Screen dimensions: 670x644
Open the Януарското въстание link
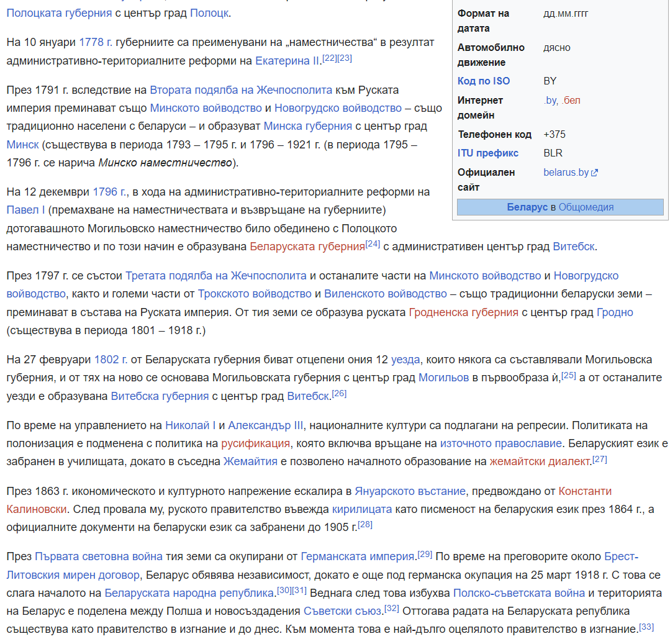tap(410, 491)
